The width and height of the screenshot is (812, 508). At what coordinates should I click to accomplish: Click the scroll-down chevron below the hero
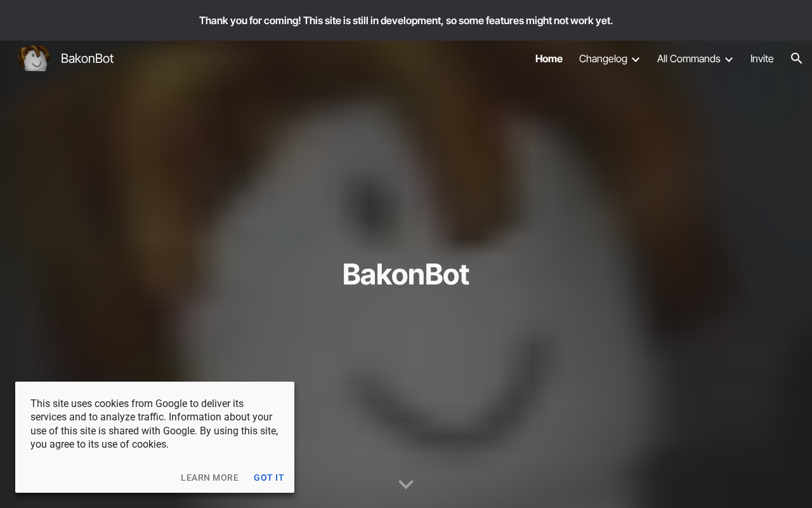click(406, 485)
